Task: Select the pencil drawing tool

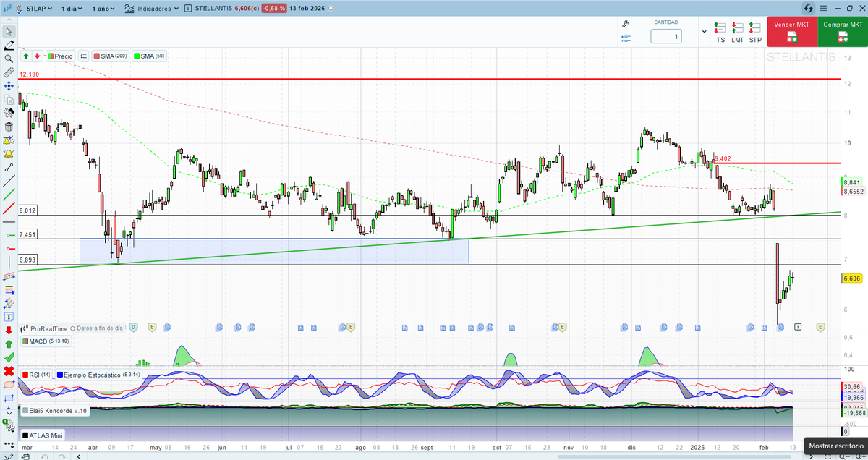Action: 9,45
